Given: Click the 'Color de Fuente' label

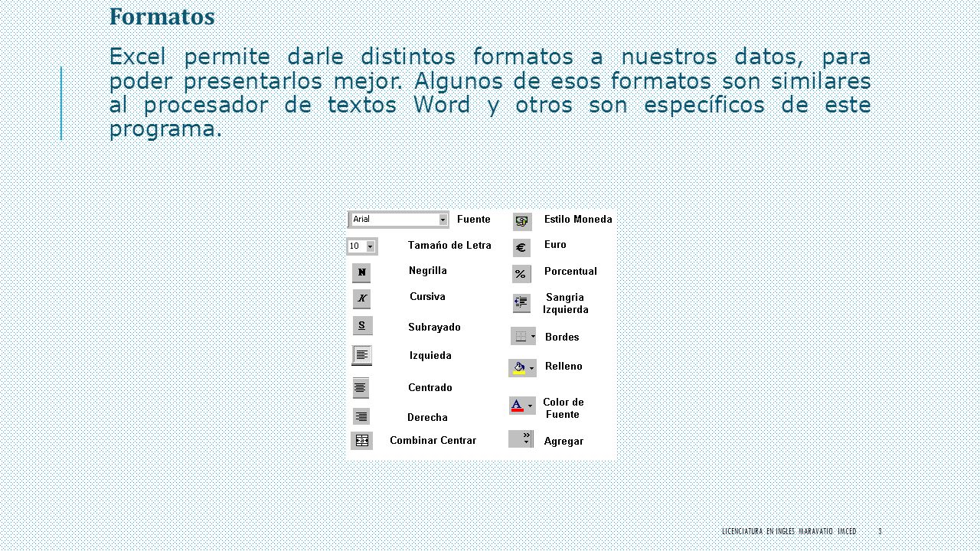Looking at the screenshot, I should click(563, 408).
